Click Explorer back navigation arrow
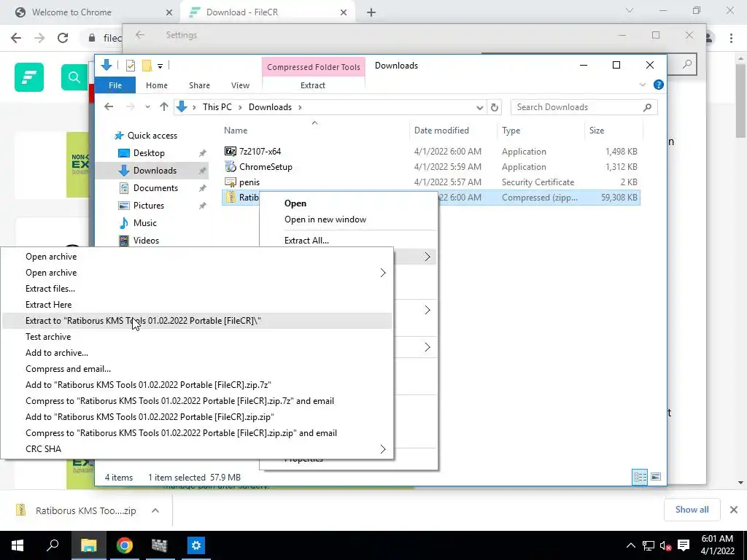Screen dimensions: 747x560 point(109,107)
